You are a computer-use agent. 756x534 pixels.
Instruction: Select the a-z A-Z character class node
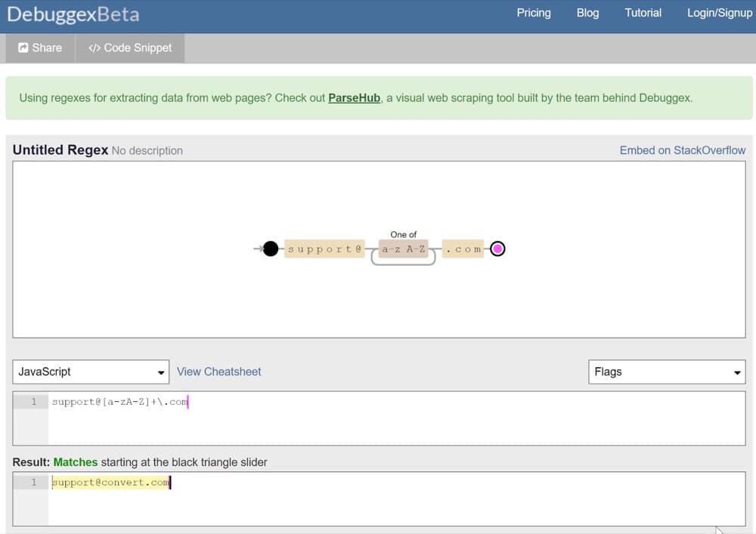(x=403, y=249)
